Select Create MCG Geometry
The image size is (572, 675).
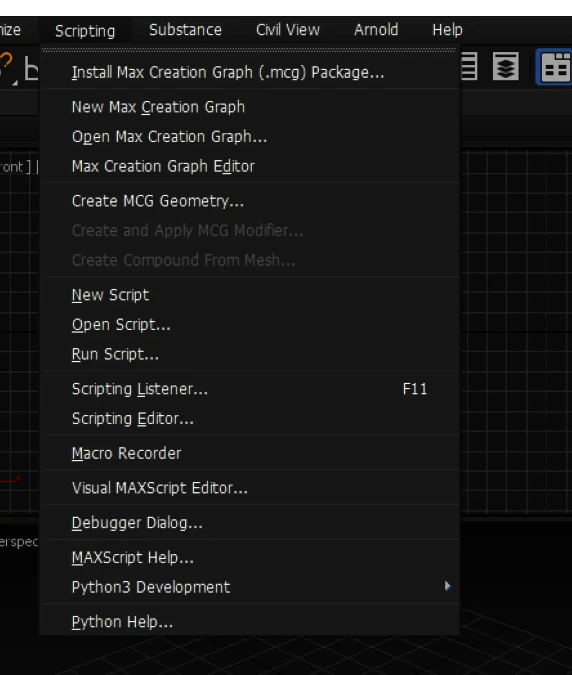pos(251,201)
